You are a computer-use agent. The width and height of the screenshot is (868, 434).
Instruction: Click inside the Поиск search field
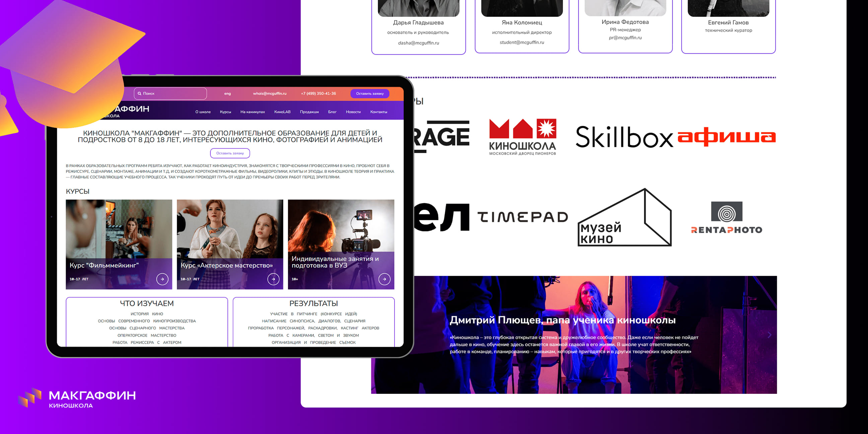(175, 94)
